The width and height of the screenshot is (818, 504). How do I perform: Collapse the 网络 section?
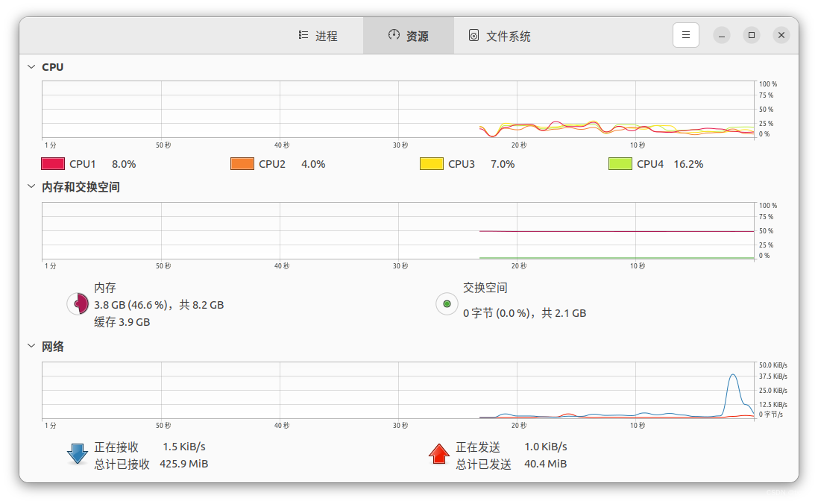point(31,346)
